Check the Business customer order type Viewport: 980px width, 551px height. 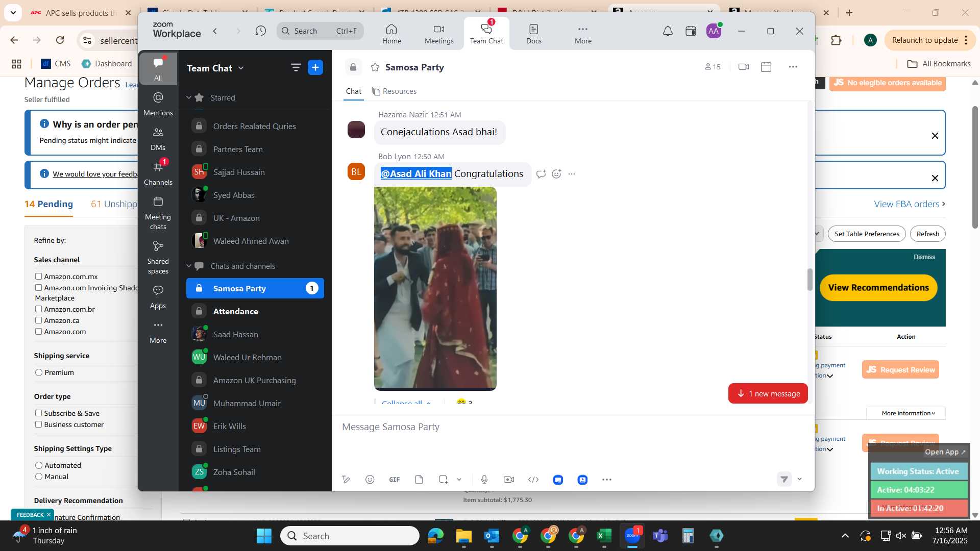38,424
